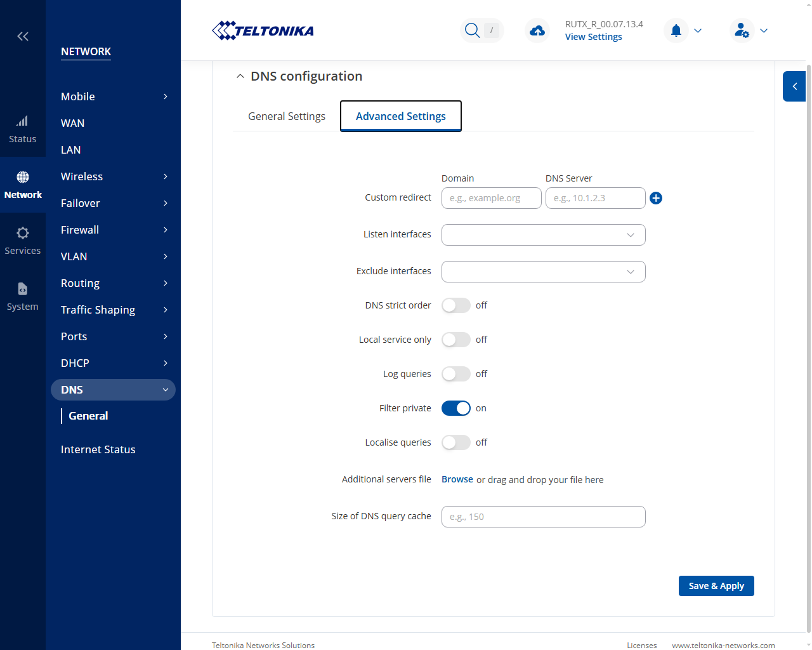The image size is (812, 650).
Task: Toggle Local service only switch
Action: (456, 340)
